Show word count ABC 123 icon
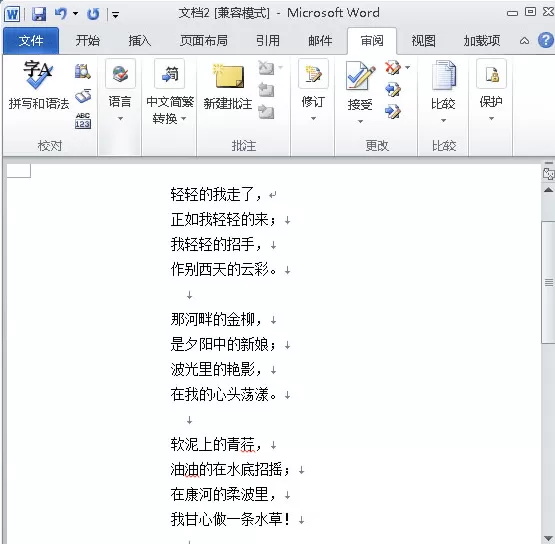 pos(82,121)
